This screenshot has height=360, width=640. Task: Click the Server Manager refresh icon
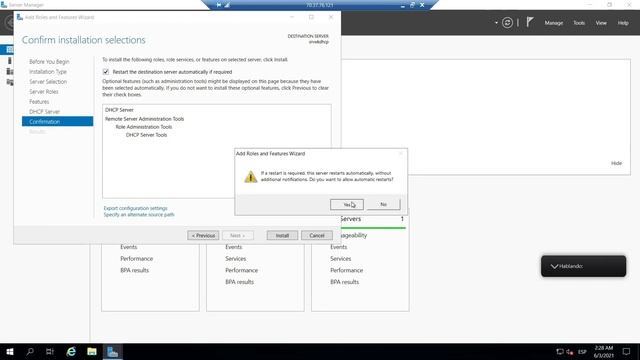[507, 23]
